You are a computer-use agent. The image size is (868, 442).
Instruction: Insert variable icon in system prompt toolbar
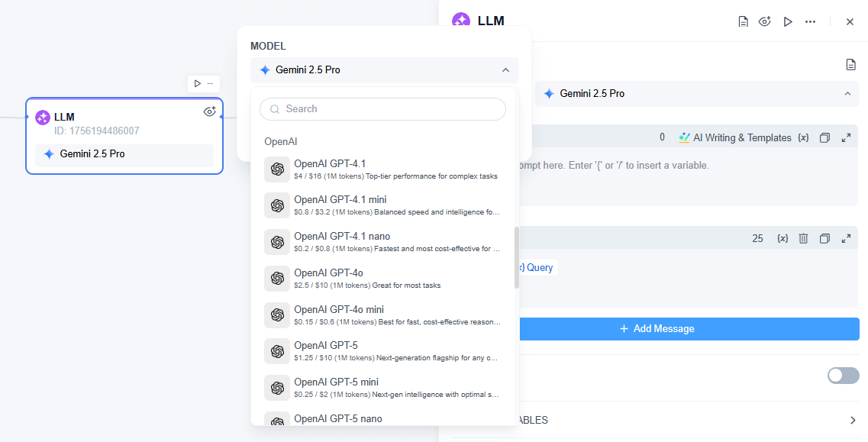pos(803,138)
